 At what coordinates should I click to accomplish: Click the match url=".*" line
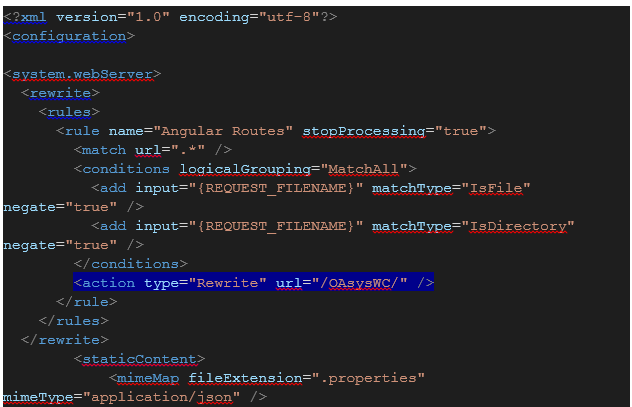[153, 150]
